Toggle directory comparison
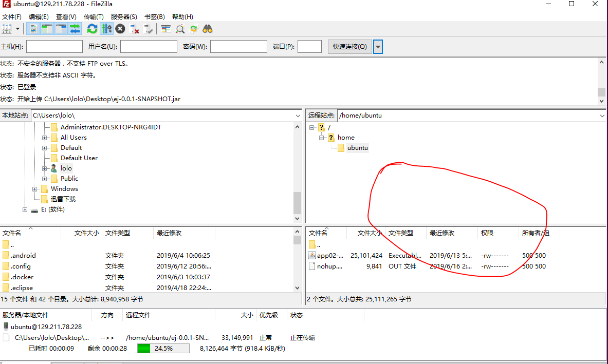Image resolution: width=608 pixels, height=364 pixels. tap(180, 29)
